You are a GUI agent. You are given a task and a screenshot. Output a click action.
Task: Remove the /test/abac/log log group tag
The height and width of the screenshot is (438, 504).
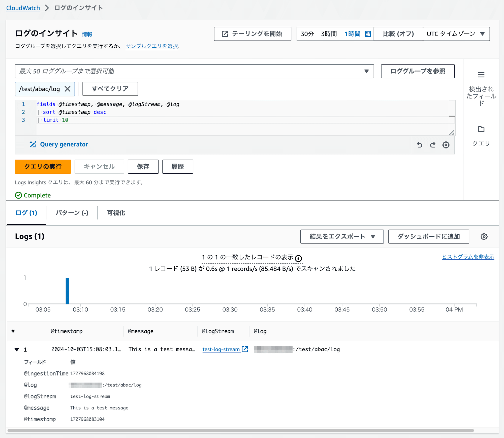pos(68,89)
